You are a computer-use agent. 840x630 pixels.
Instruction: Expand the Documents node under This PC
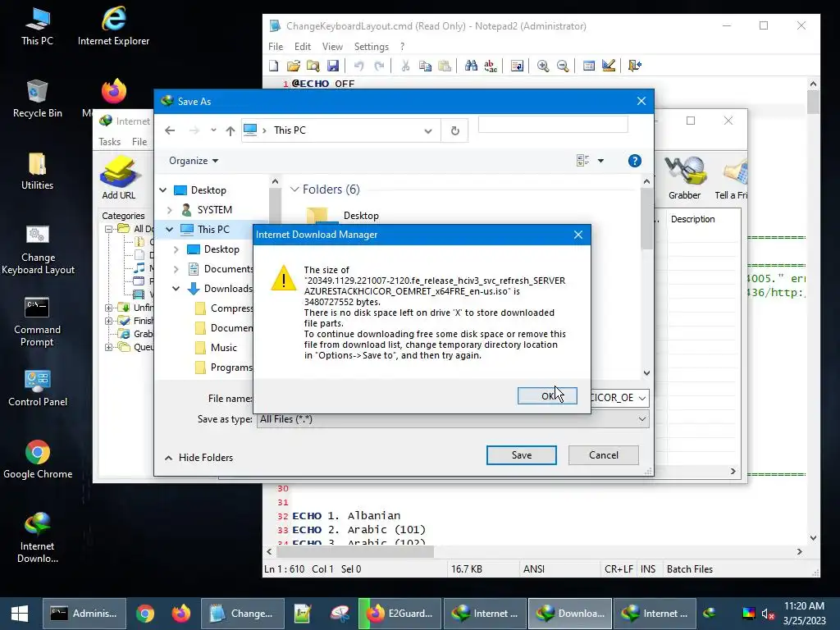pos(176,269)
